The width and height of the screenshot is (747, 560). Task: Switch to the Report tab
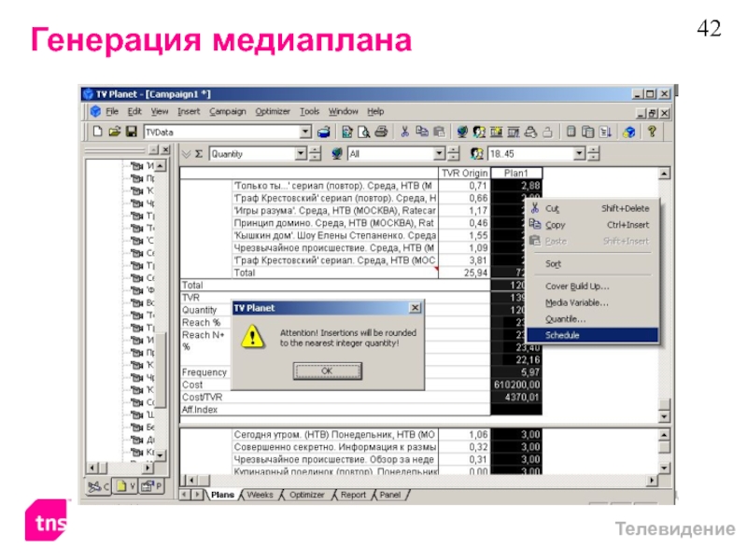(x=353, y=495)
